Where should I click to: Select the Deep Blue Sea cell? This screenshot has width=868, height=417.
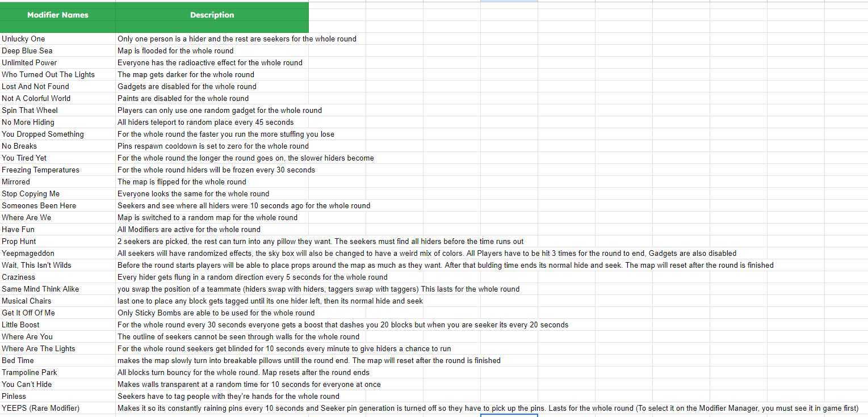(x=58, y=50)
